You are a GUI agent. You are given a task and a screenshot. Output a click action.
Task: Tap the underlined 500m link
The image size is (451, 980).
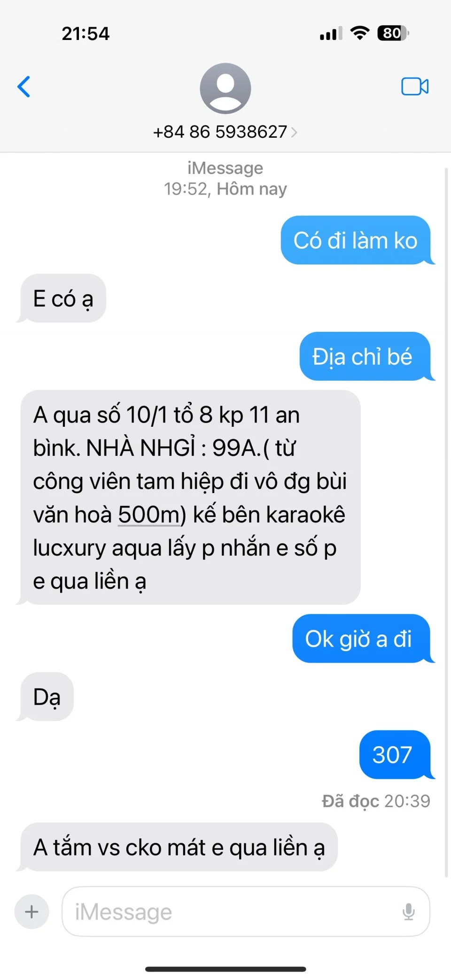pyautogui.click(x=149, y=515)
